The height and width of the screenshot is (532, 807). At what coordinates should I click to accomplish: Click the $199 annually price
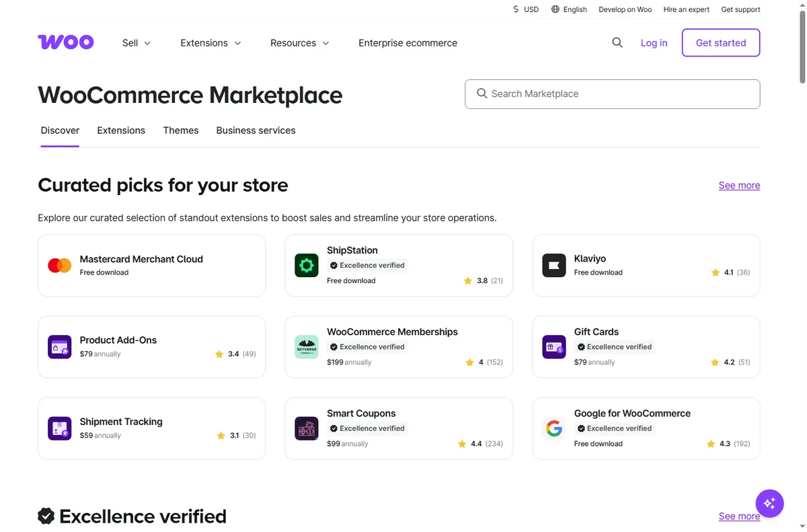coord(349,362)
